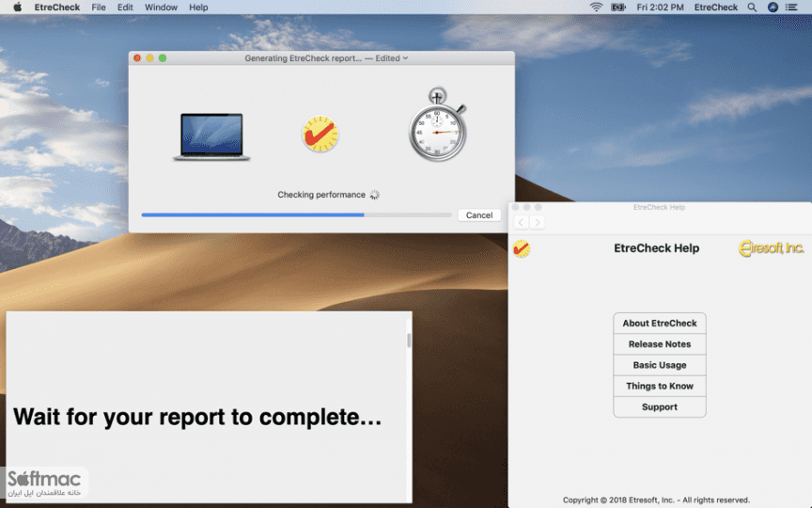Open About EtreCheck help topic
Viewport: 812px width, 508px height.
coord(660,324)
